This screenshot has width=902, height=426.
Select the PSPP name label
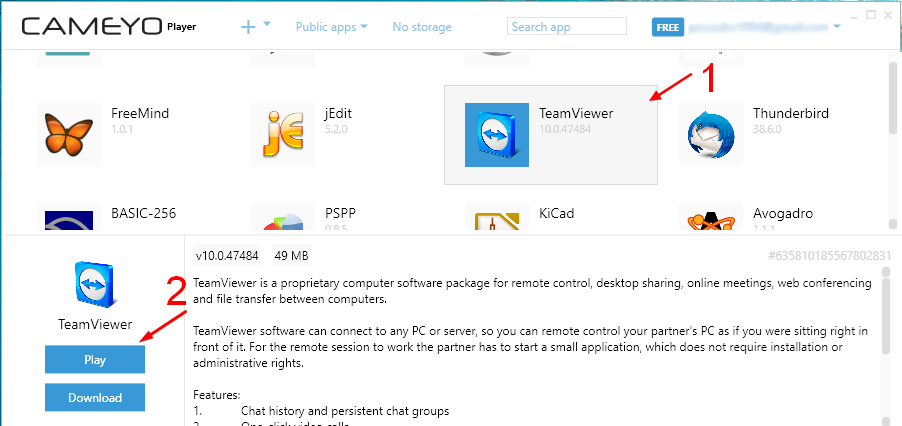pyautogui.click(x=341, y=213)
